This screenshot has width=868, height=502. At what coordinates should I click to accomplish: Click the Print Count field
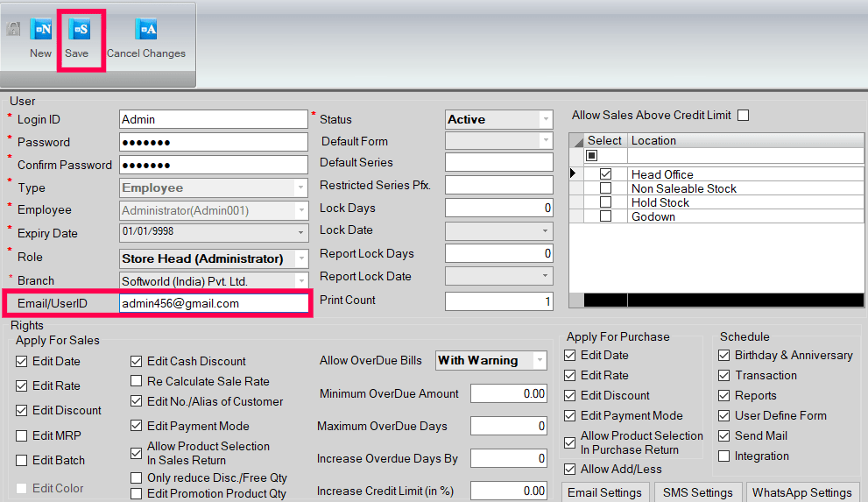click(498, 301)
